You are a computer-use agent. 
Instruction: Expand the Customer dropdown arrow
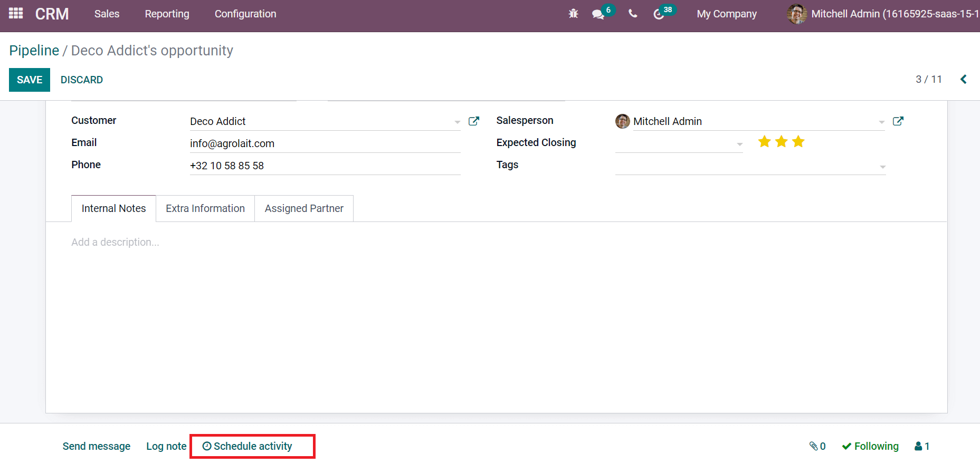pyautogui.click(x=458, y=122)
